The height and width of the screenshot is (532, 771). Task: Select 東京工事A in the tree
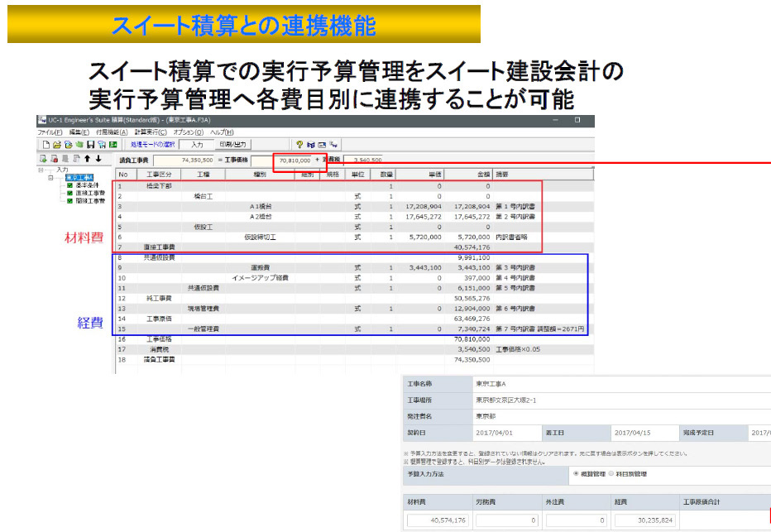pos(79,178)
